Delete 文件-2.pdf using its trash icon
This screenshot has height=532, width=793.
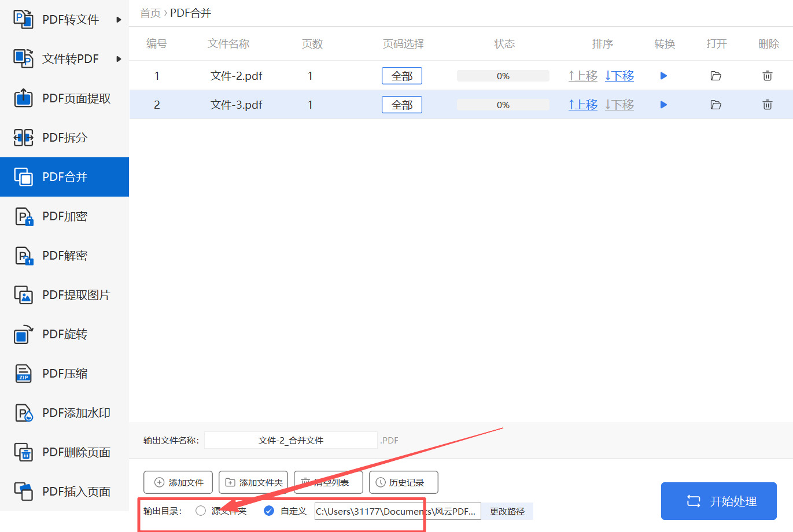click(x=768, y=75)
